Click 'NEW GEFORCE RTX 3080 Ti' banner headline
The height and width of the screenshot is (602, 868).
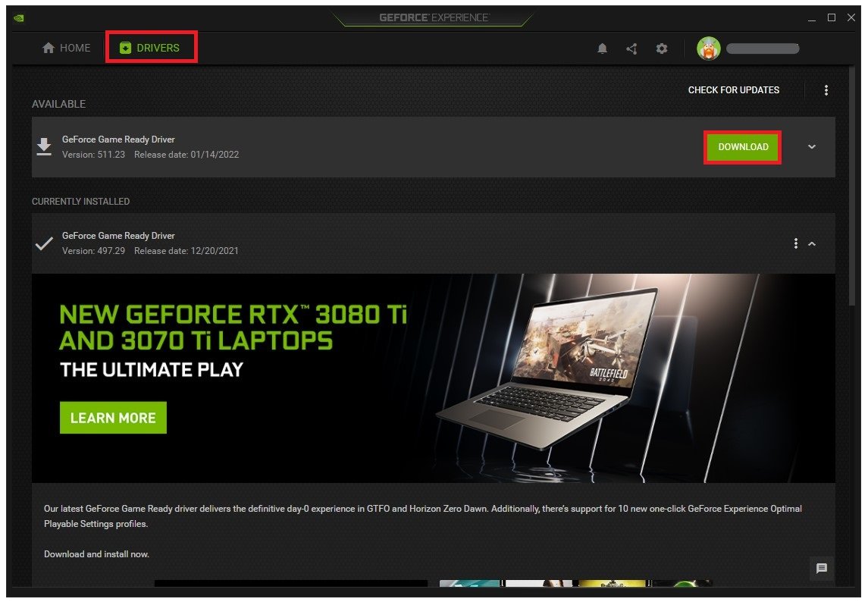(x=233, y=315)
